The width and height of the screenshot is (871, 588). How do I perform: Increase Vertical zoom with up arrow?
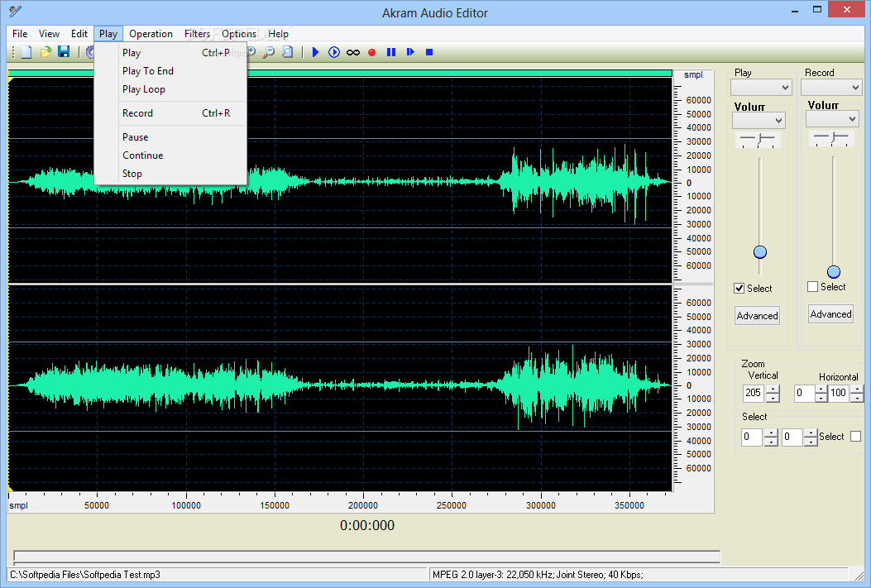[773, 390]
